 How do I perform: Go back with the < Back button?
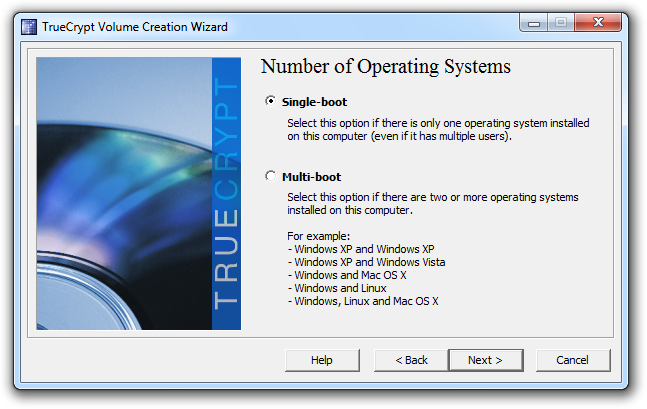click(411, 360)
